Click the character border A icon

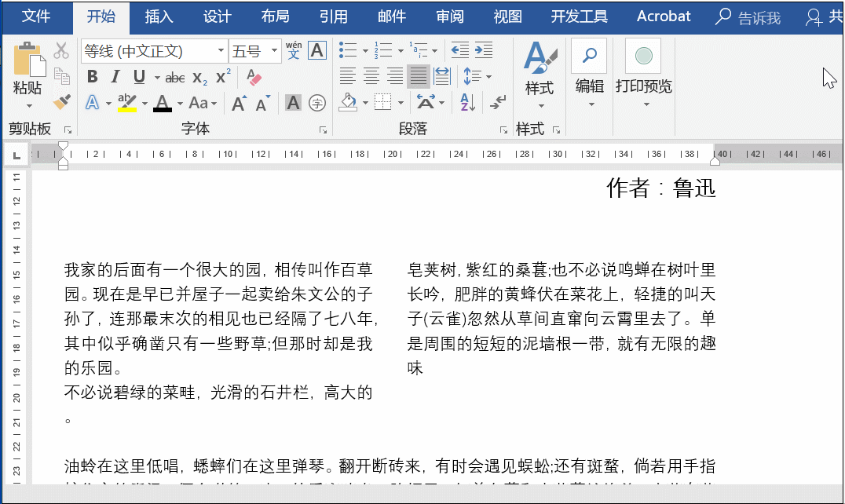pos(317,50)
